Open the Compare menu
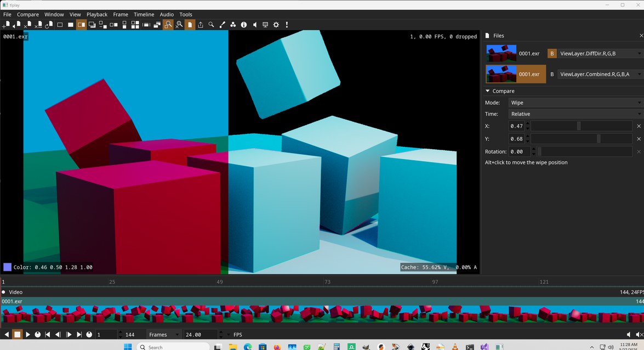644x350 pixels. (x=28, y=14)
